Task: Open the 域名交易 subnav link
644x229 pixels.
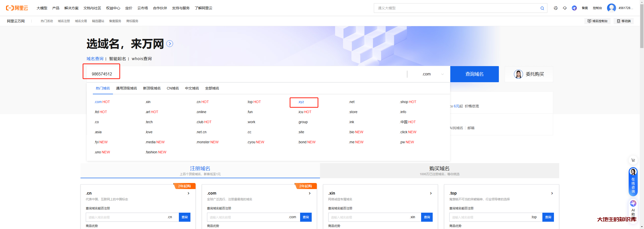Action: [81, 21]
